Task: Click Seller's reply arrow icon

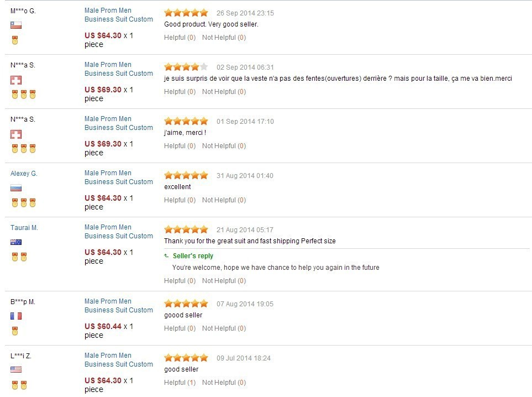Action: click(x=167, y=256)
